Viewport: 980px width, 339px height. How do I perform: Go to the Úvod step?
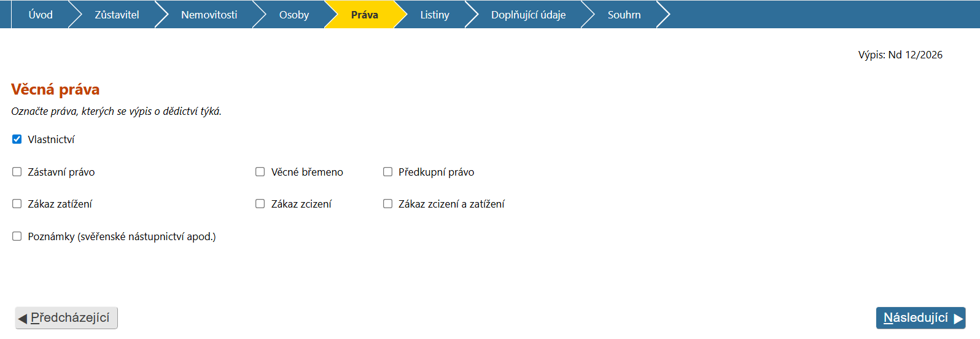[41, 15]
